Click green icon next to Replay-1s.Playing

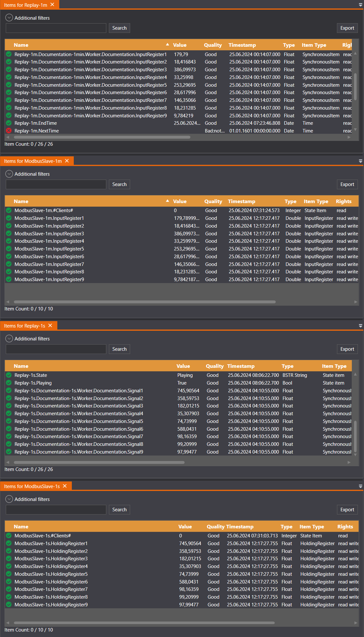pyautogui.click(x=9, y=383)
